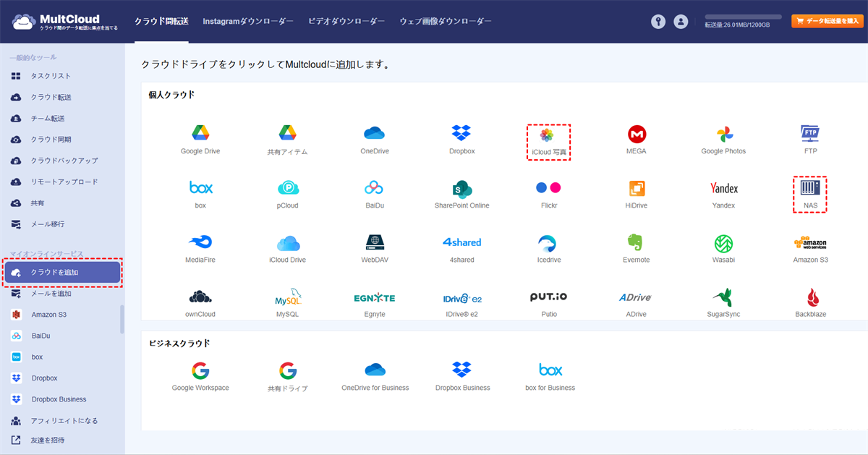
Task: Open the user account profile icon
Action: click(x=681, y=22)
